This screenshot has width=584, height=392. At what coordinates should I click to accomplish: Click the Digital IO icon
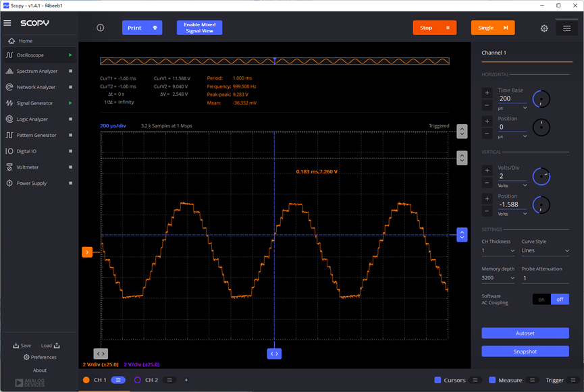pyautogui.click(x=9, y=151)
